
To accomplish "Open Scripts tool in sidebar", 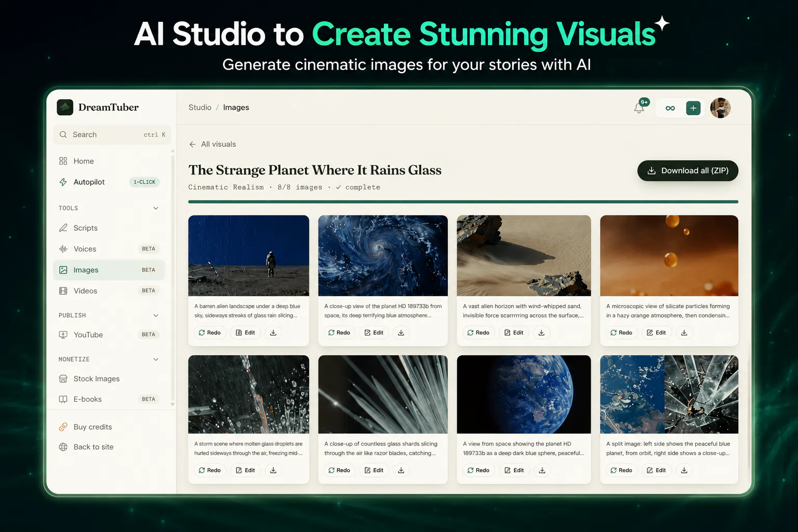I will [109, 228].
